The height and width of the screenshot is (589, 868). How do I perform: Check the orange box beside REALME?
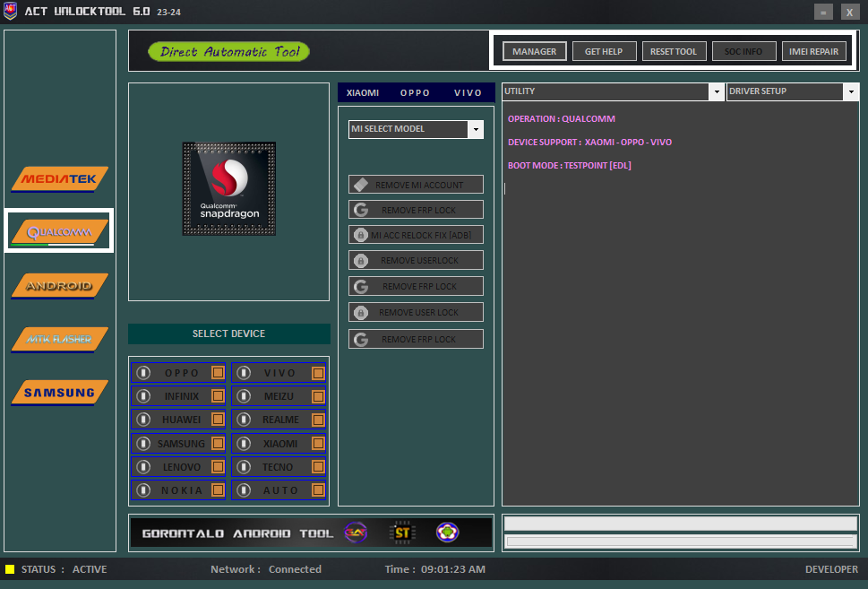(x=318, y=420)
